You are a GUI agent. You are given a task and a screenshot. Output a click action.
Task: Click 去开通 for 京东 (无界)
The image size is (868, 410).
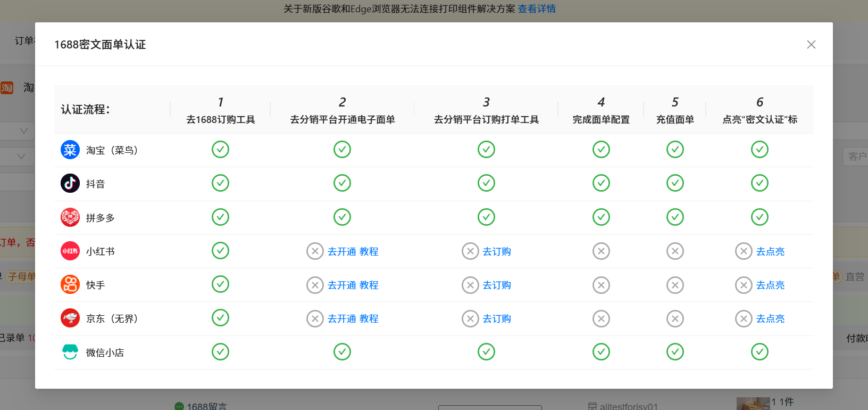[x=341, y=318]
